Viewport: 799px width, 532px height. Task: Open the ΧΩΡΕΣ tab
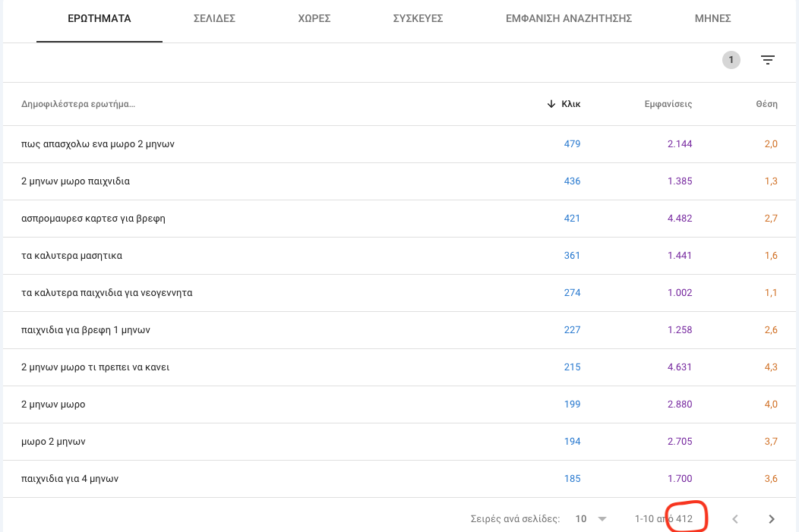coord(314,18)
